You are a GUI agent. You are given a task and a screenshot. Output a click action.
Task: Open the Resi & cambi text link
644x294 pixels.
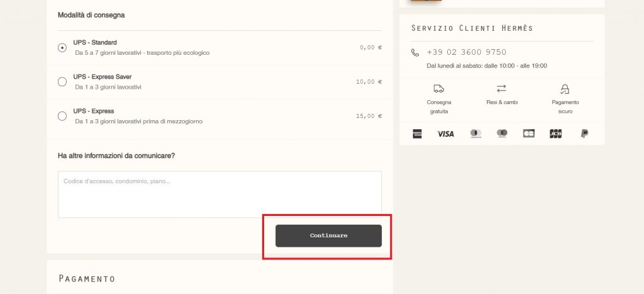coord(502,102)
